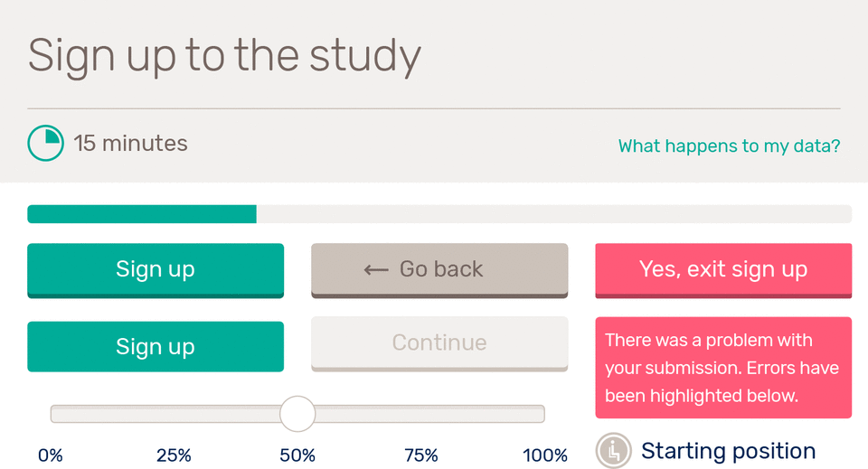
Task: Click the disabled Continue button
Action: pos(439,344)
